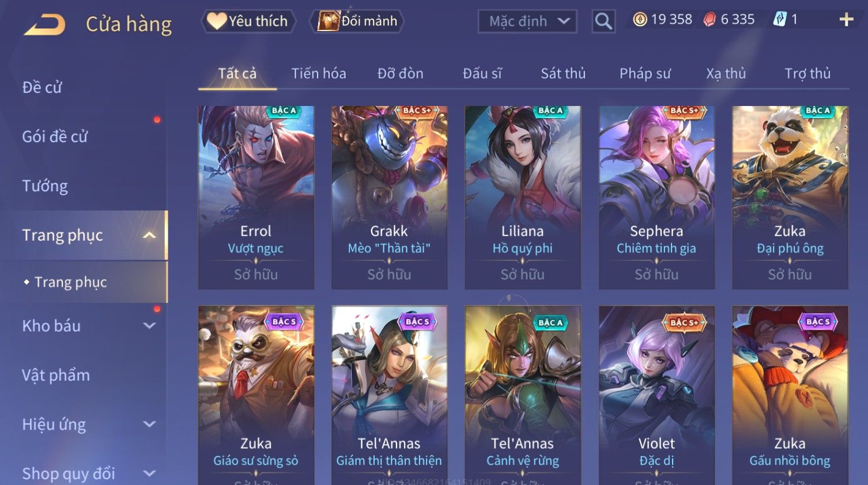Viewport: 868px width, 485px height.
Task: Open the Tướng sidebar menu
Action: click(45, 186)
